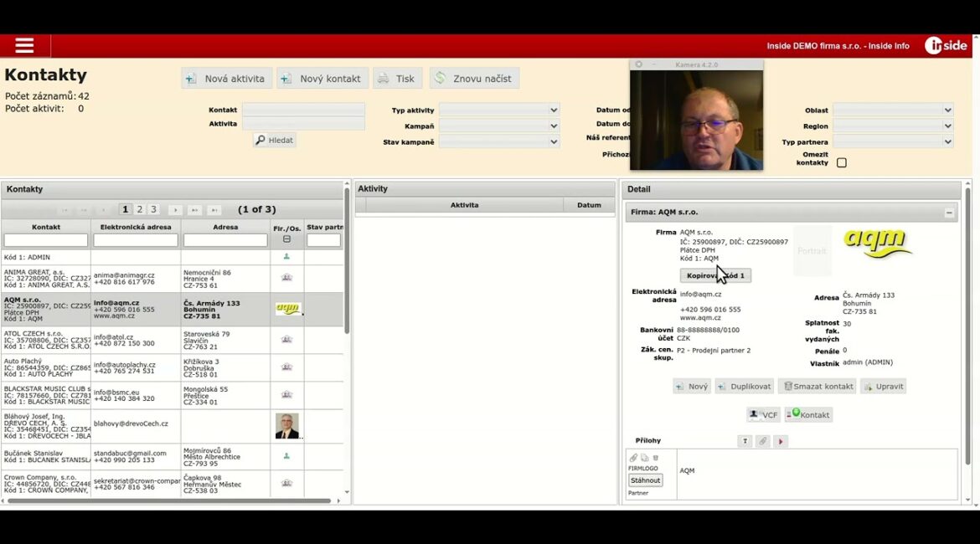The width and height of the screenshot is (980, 544).
Task: Reload the list with Znovu načíst
Action: pyautogui.click(x=474, y=79)
